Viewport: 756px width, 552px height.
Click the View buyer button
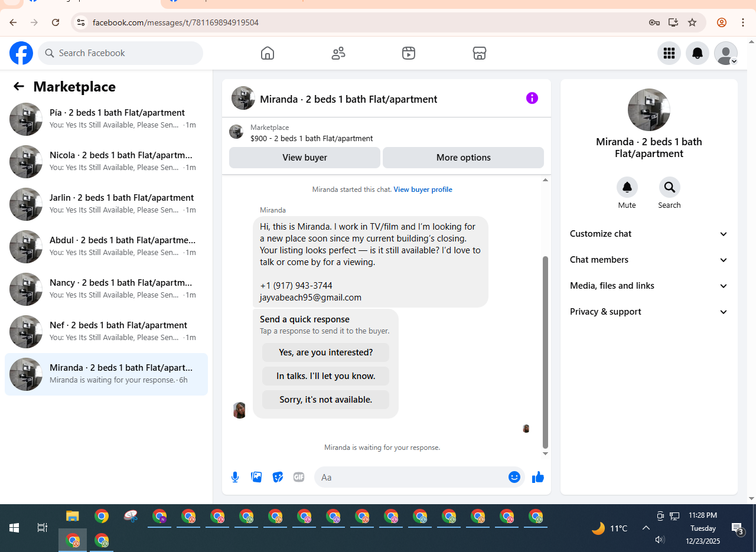[x=305, y=158]
